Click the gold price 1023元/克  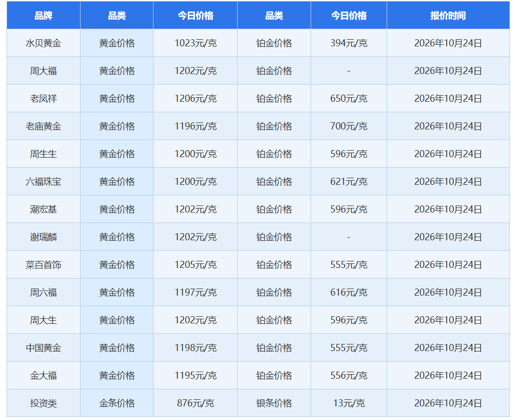click(x=195, y=43)
